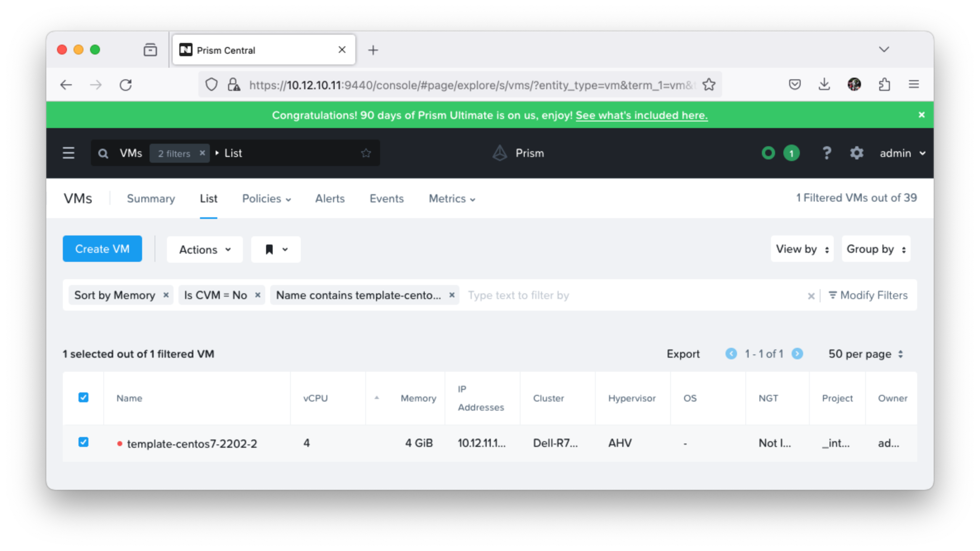980x551 pixels.
Task: Open the Group by selector
Action: (876, 249)
